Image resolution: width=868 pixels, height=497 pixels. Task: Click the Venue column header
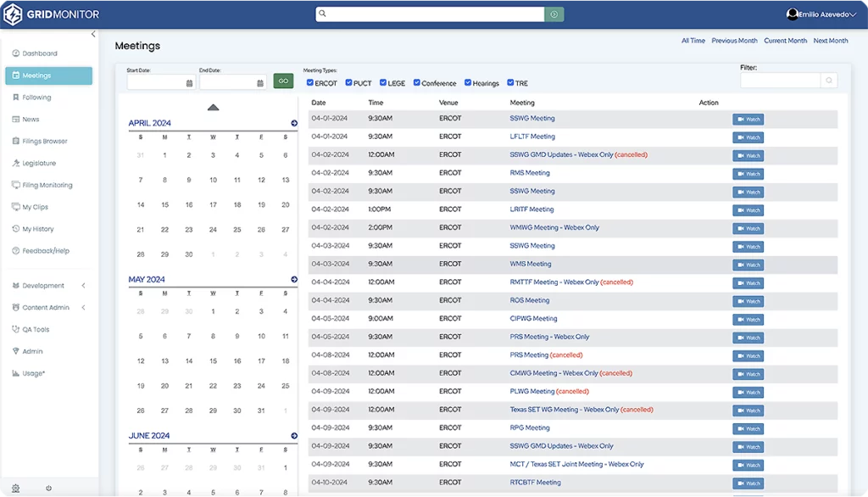tap(448, 103)
